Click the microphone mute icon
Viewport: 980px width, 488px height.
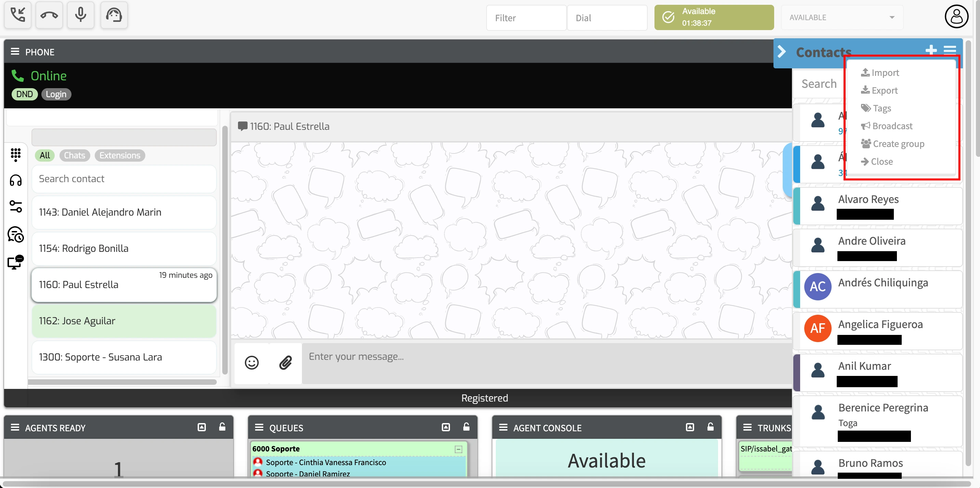point(80,15)
